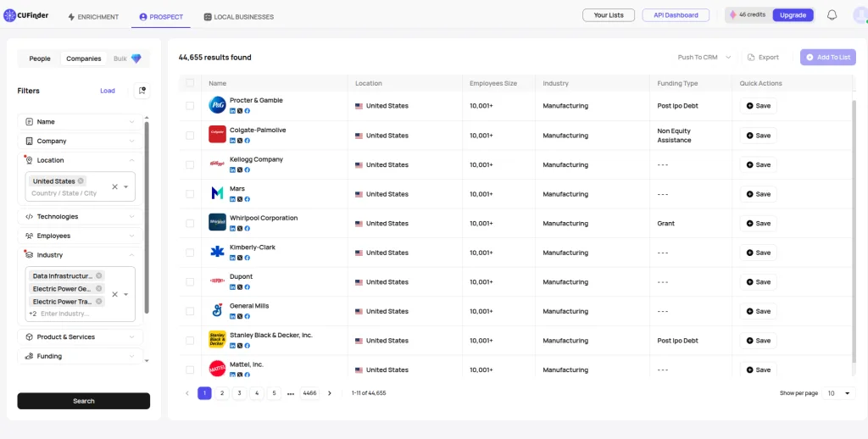This screenshot has height=439, width=868.
Task: Open the saved filters bookmark icon
Action: [x=142, y=91]
